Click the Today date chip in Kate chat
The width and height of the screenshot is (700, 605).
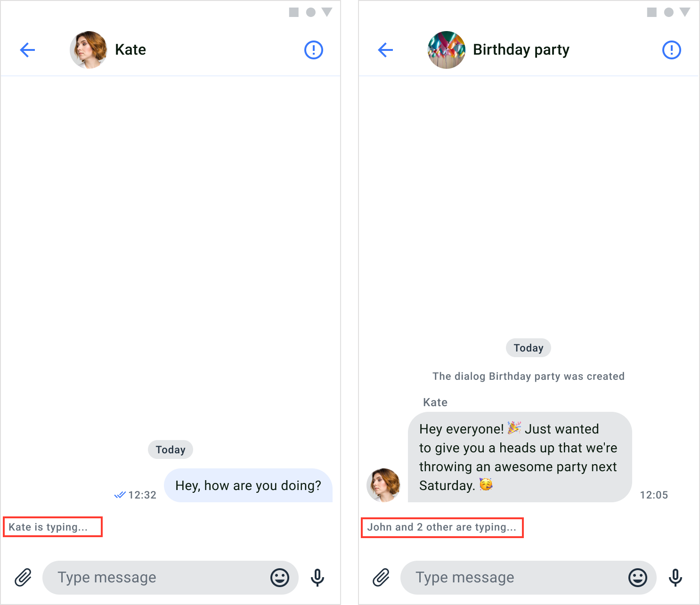(x=171, y=450)
